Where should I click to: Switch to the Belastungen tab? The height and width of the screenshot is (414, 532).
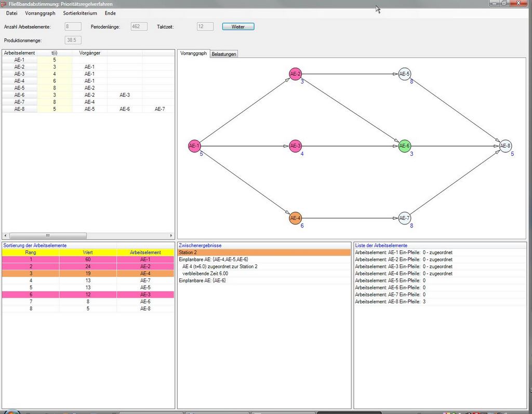pyautogui.click(x=224, y=54)
